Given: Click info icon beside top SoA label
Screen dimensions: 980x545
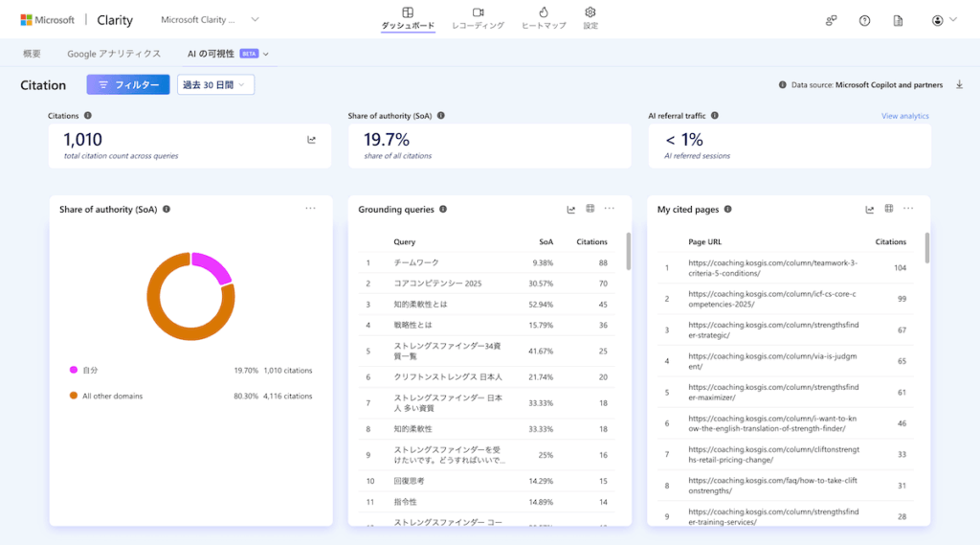Looking at the screenshot, I should pos(440,115).
